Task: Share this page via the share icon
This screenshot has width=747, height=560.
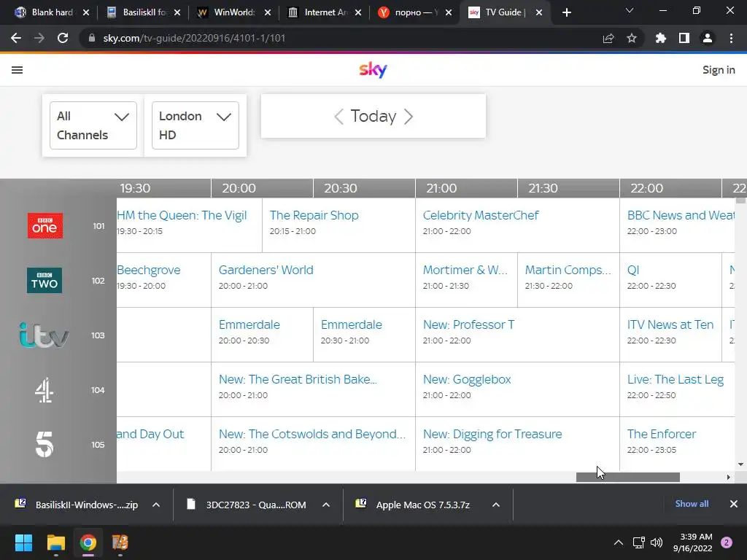Action: click(608, 38)
